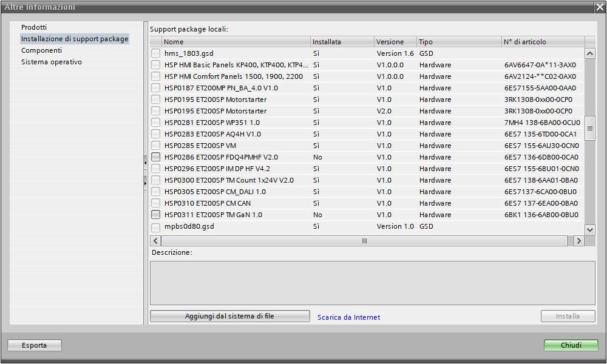Select the 'Version 1.0' cell for mpbs0d80.gsd
The image size is (607, 364).
[x=395, y=226]
